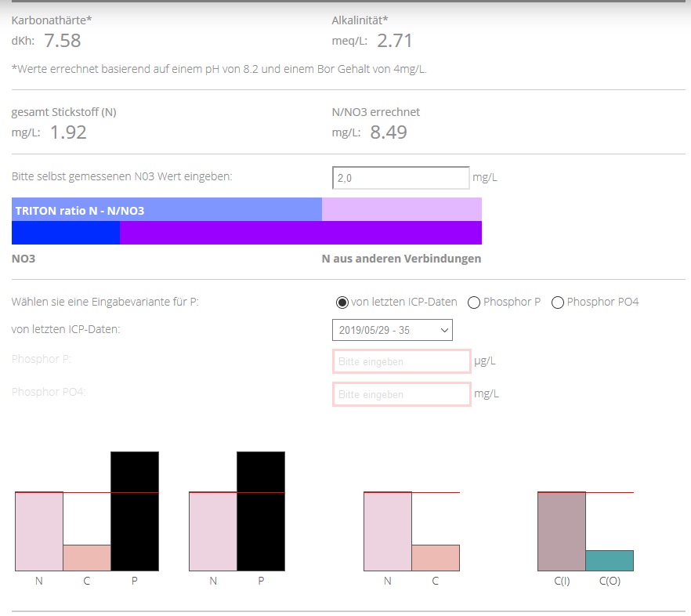Click the self-measured NO3 value input field
Image resolution: width=691 pixels, height=616 pixels.
tap(400, 178)
